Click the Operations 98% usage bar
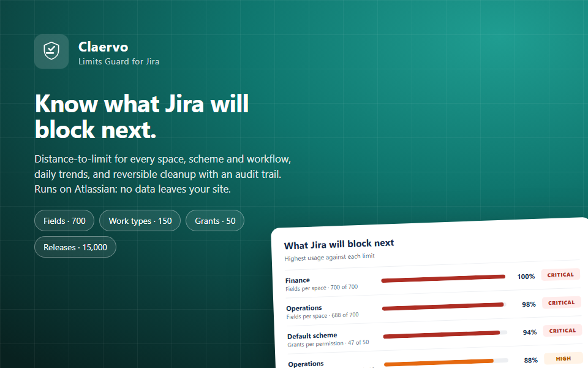The width and height of the screenshot is (588, 368). click(445, 307)
